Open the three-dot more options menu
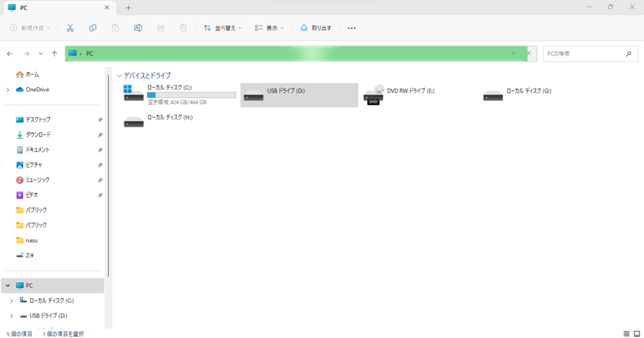This screenshot has height=338, width=644. 352,28
